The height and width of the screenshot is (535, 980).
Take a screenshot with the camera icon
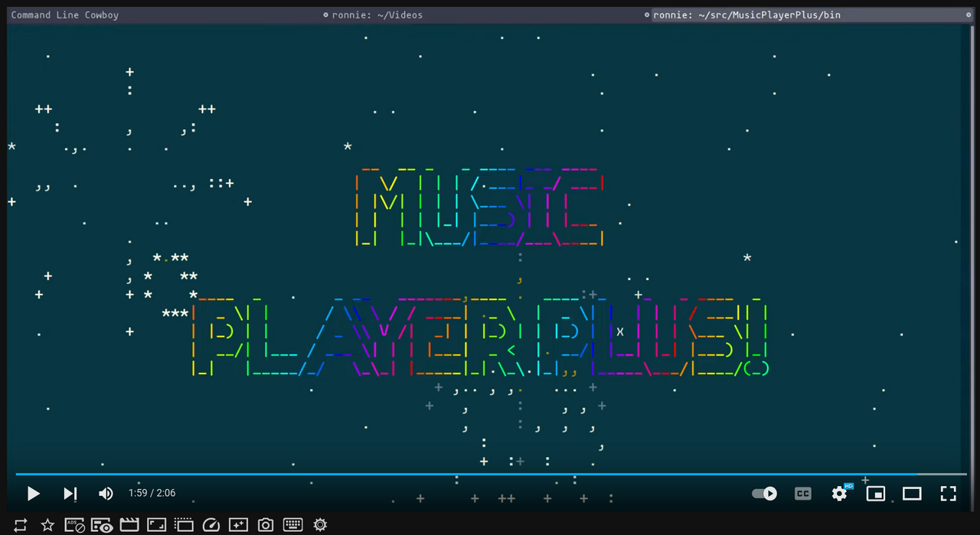tap(265, 524)
